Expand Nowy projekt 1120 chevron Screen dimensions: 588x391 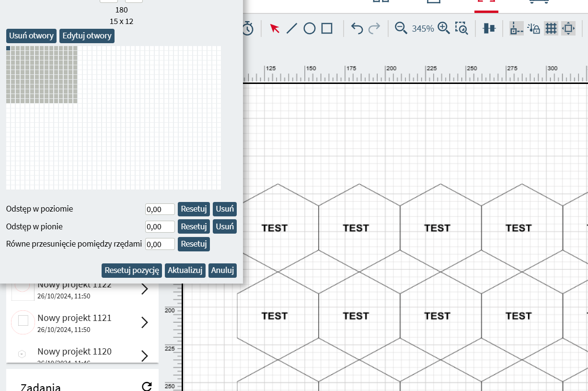pos(145,356)
